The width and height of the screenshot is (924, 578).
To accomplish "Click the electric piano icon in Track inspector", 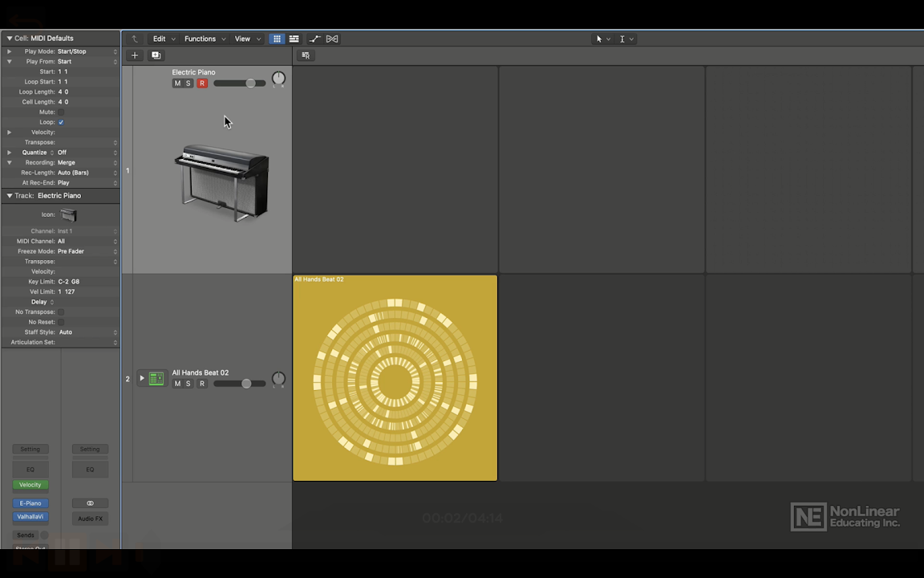I will 69,215.
